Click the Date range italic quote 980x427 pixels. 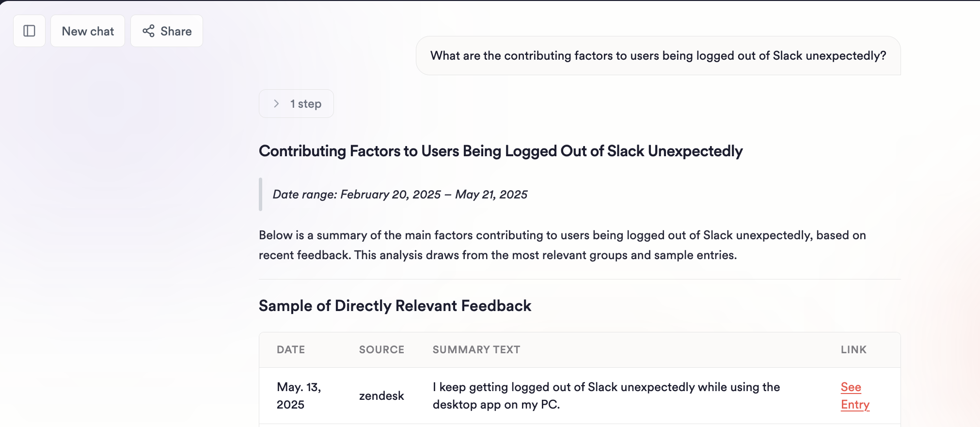coord(400,195)
